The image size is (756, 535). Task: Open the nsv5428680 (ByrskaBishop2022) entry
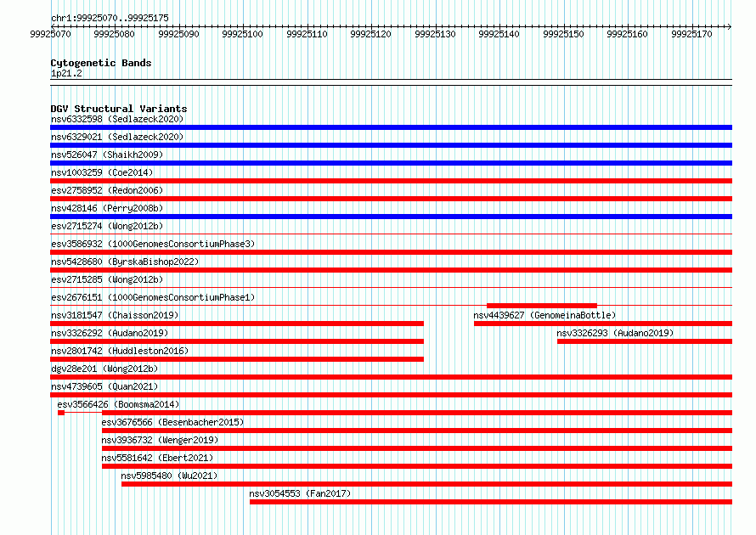(x=125, y=262)
